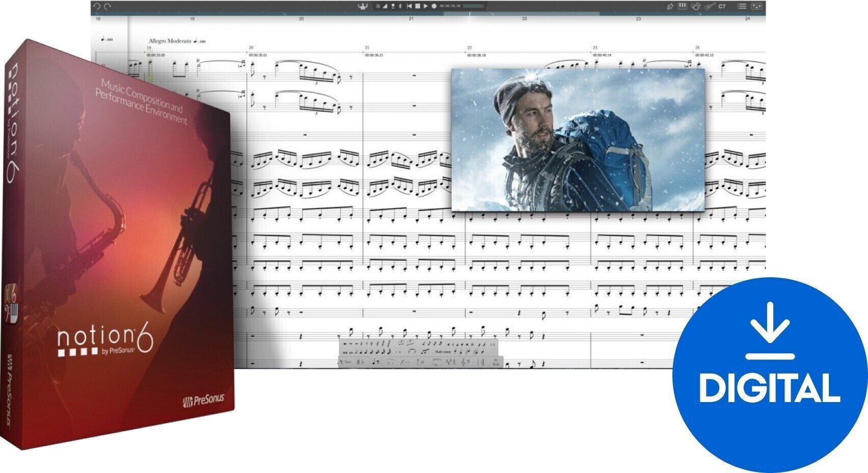
Task: Click the Undo arrow at top left
Action: point(97,6)
